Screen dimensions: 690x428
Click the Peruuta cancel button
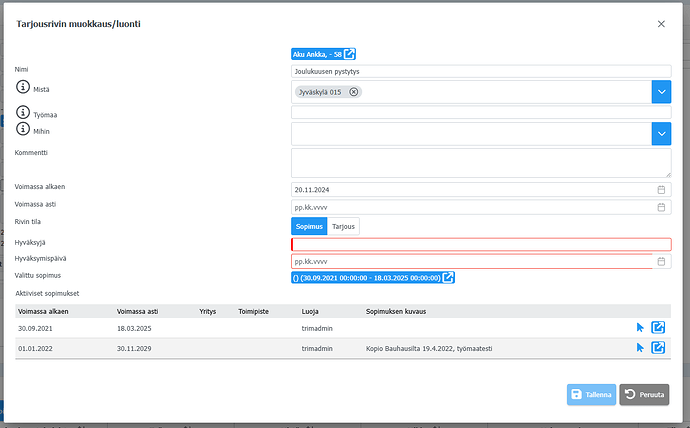click(644, 395)
